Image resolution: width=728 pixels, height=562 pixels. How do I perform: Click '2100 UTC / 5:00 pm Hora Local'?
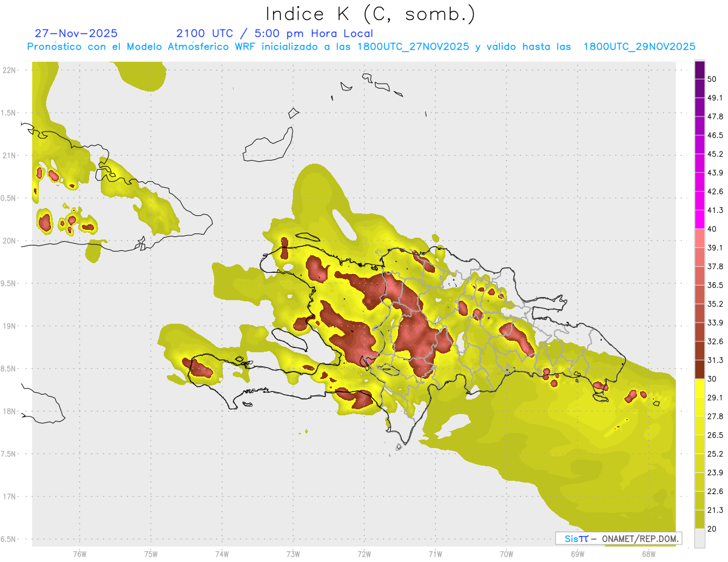point(275,33)
